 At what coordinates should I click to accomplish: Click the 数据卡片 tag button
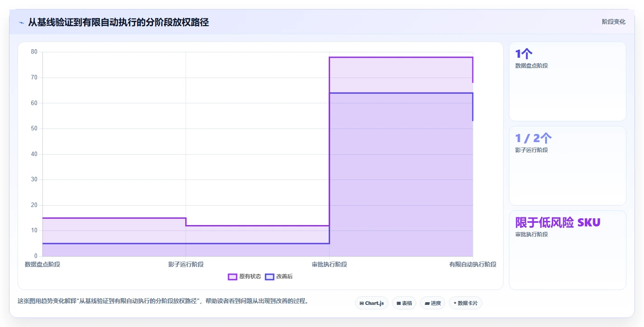(x=466, y=303)
